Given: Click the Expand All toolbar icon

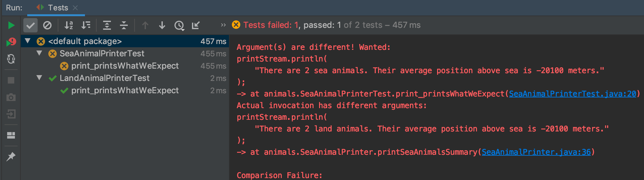Looking at the screenshot, I should pos(107,25).
